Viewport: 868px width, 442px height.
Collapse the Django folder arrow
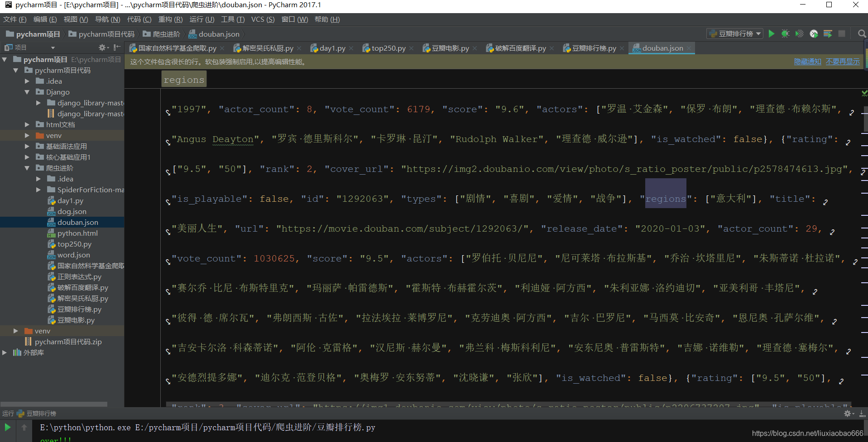27,92
